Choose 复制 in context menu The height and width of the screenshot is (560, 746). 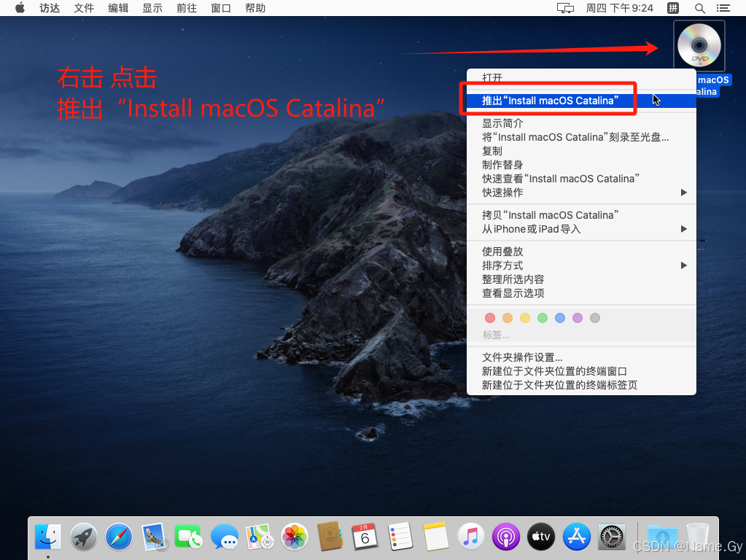[x=581, y=151]
